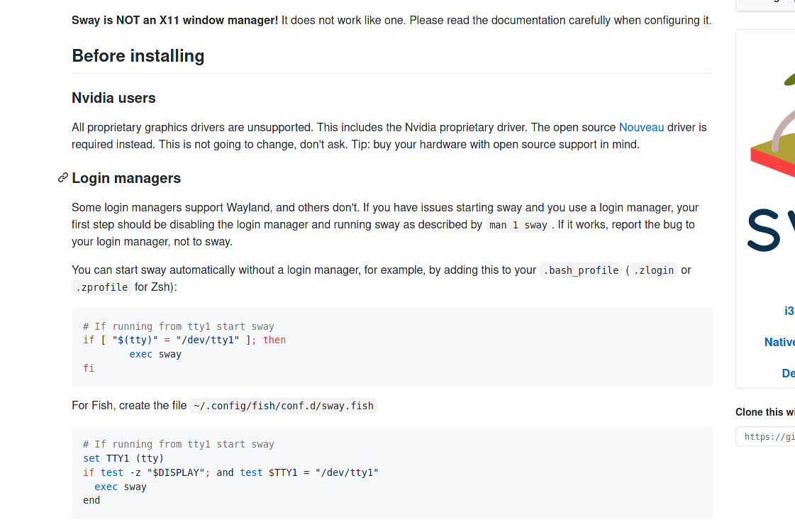Click the Sway logo image in sidebar
The width and height of the screenshot is (795, 532).
coord(771,162)
